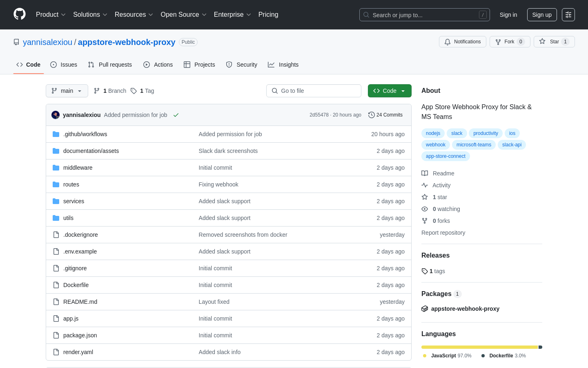Focus the Search or jump to field
The height and width of the screenshot is (368, 588).
coord(424,15)
